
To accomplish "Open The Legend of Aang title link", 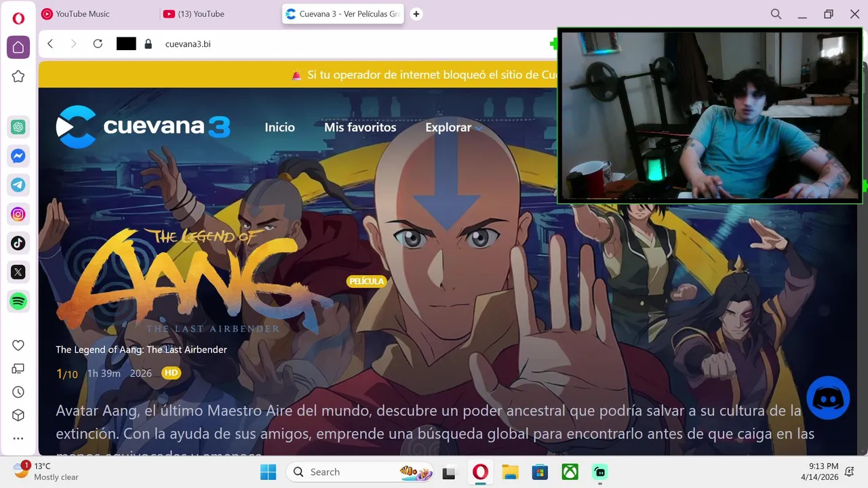I will pos(141,349).
